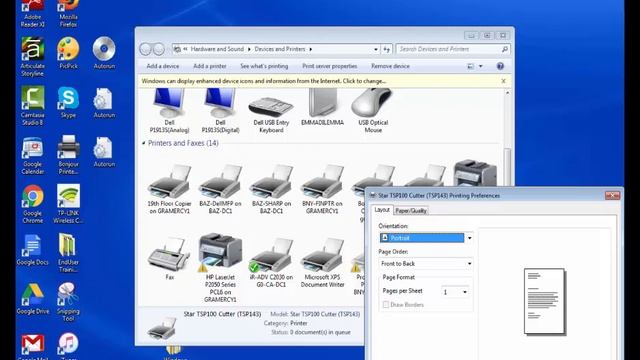The width and height of the screenshot is (640, 360).
Task: Open Print server properties
Action: (329, 66)
